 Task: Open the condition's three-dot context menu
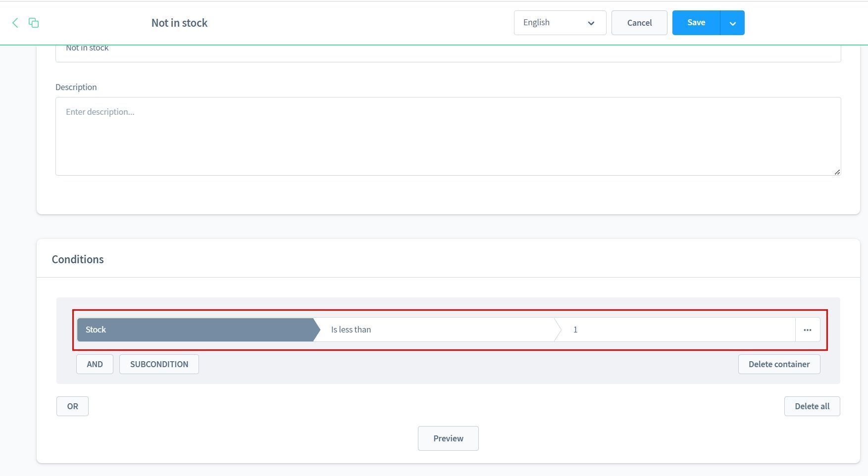tap(807, 330)
